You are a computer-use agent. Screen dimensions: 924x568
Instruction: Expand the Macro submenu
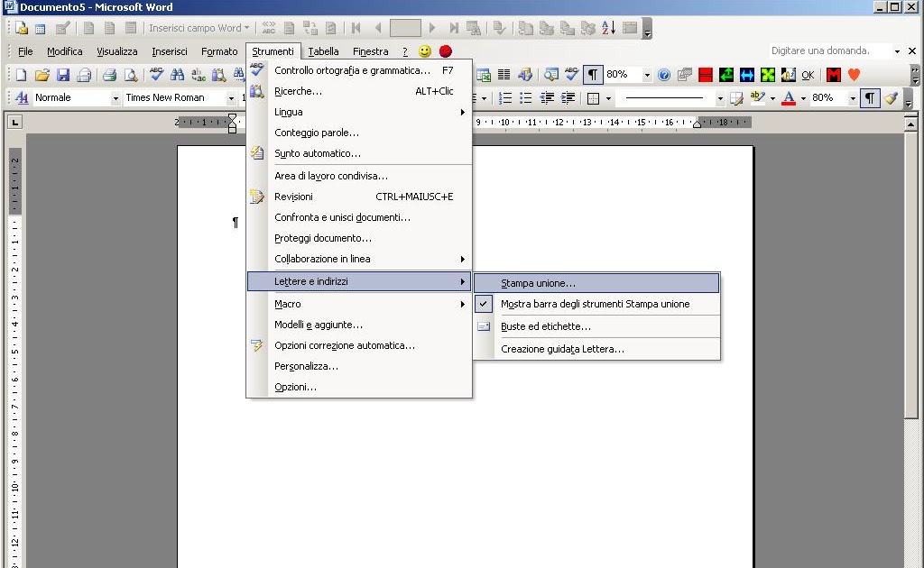358,305
